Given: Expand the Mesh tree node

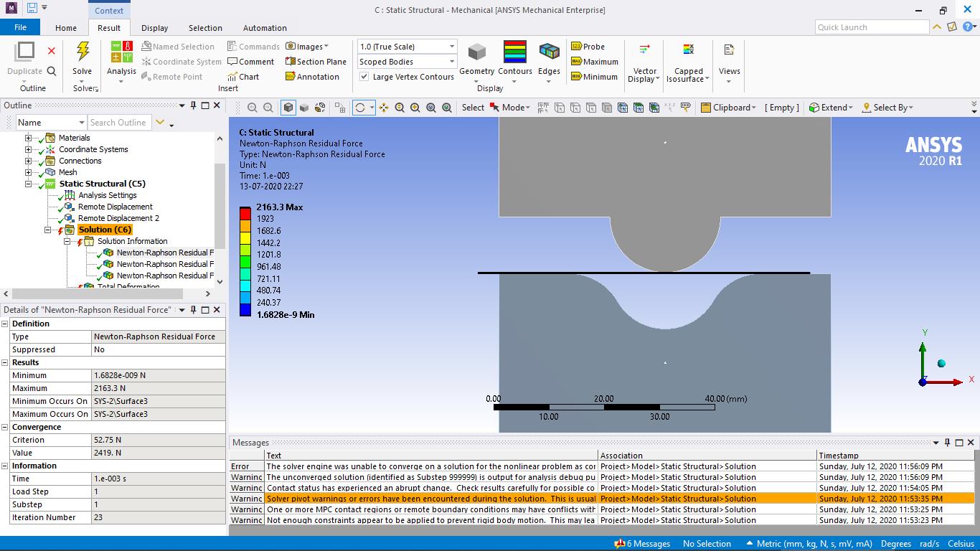Looking at the screenshot, I should pyautogui.click(x=29, y=172).
